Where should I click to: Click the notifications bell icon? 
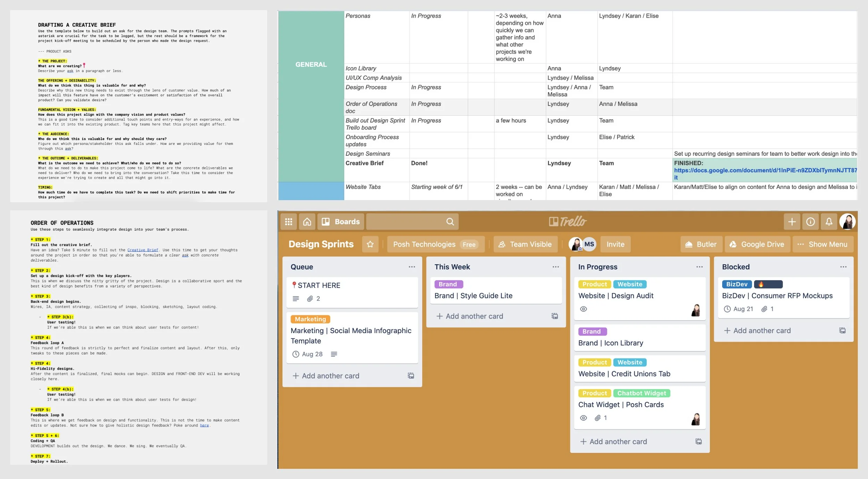[x=829, y=222]
